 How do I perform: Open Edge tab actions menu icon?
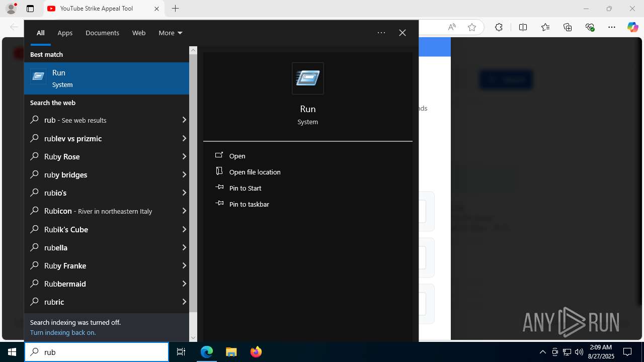point(30,9)
